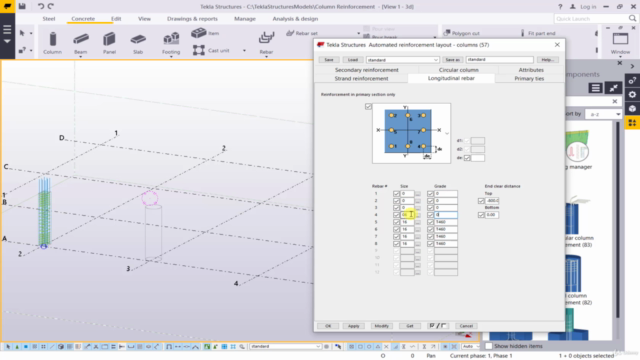Open the side pane list view icon
The width and height of the screenshot is (640, 360).
point(596,88)
